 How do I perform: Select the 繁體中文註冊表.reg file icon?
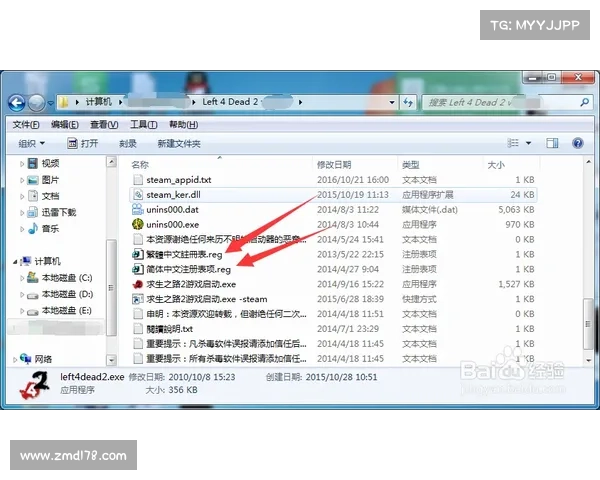click(138, 254)
